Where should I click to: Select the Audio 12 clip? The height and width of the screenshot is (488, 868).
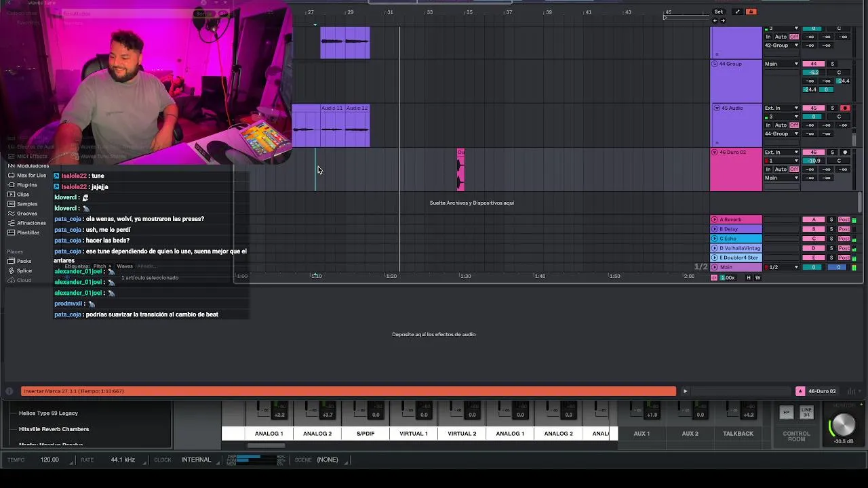[x=357, y=125]
